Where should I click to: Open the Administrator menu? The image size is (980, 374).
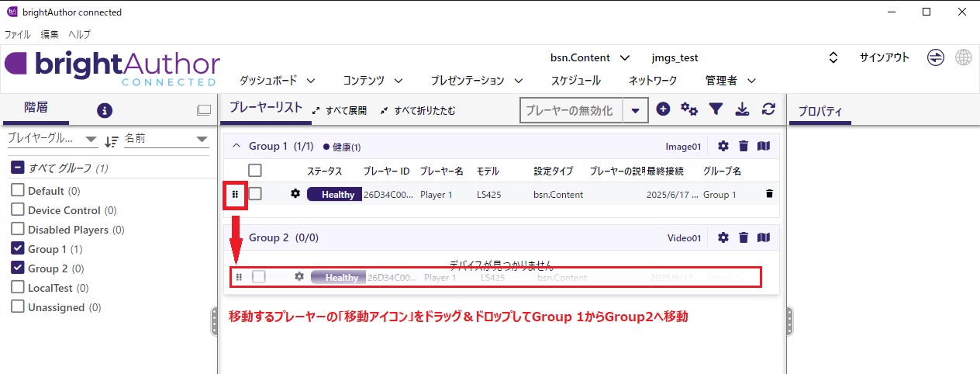click(730, 80)
